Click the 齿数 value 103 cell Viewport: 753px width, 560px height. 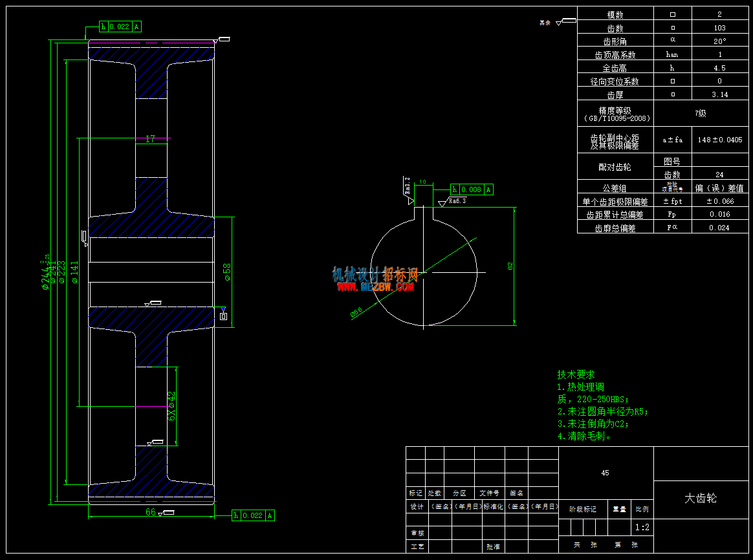click(720, 28)
